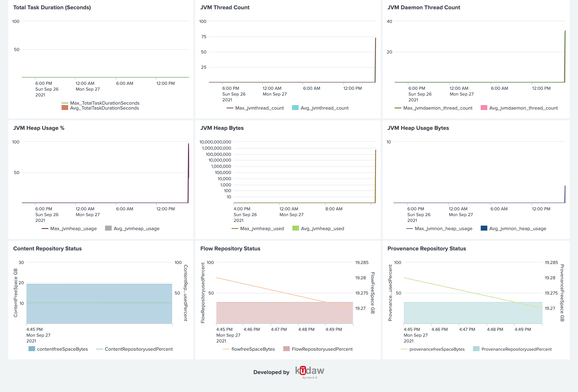The width and height of the screenshot is (578, 392).
Task: Click the JVM Daemon Thread Count title
Action: 424,7
